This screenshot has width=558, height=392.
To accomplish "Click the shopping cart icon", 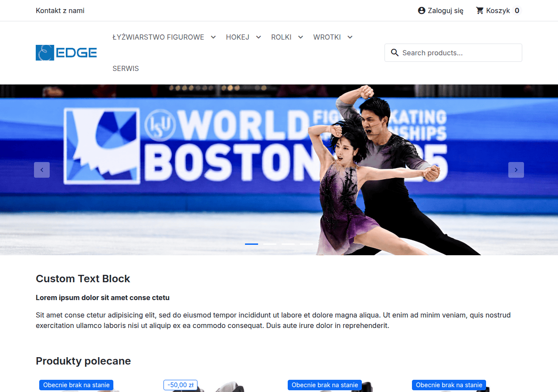I will point(480,10).
